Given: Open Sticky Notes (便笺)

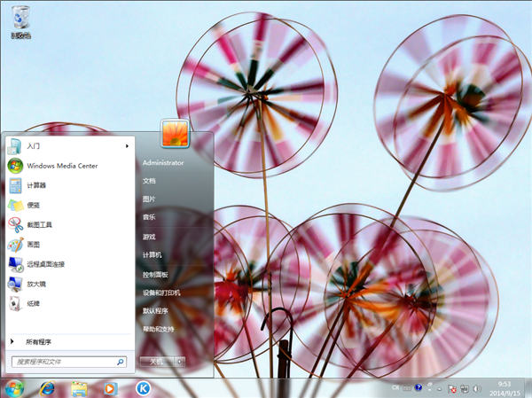Looking at the screenshot, I should (x=34, y=205).
